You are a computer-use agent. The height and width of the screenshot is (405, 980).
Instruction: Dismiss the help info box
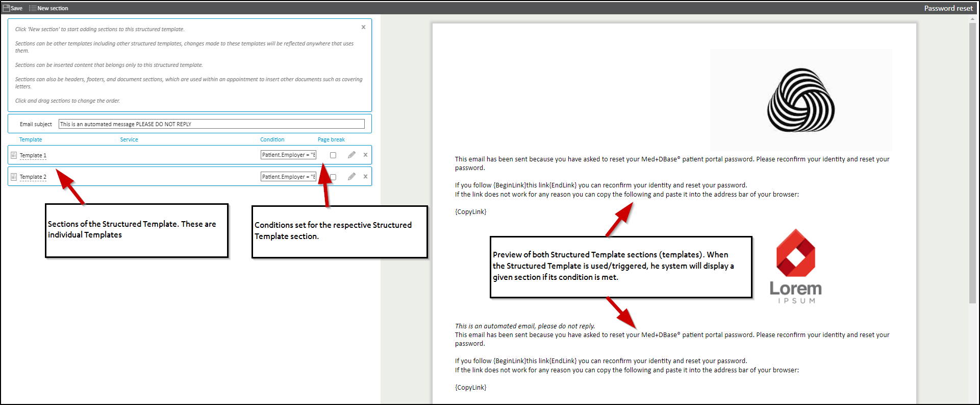click(x=363, y=27)
